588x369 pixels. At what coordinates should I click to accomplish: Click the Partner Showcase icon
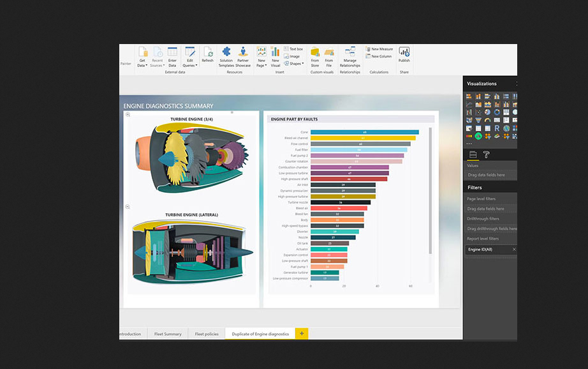click(x=243, y=53)
